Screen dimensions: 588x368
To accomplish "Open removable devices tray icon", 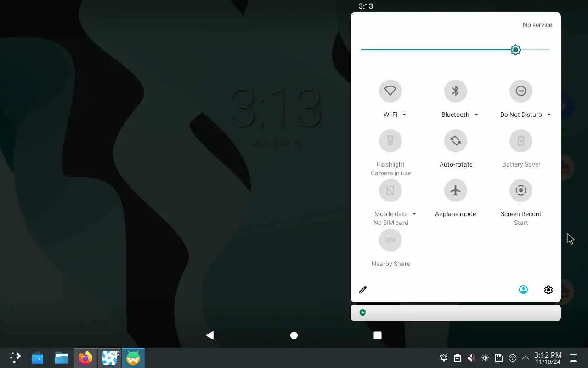I will click(x=499, y=358).
